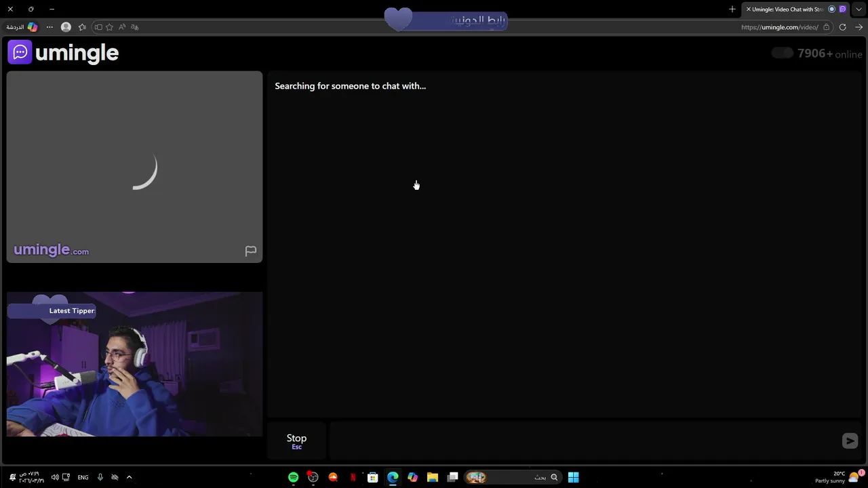Open Netflix from the taskbar

click(x=353, y=477)
